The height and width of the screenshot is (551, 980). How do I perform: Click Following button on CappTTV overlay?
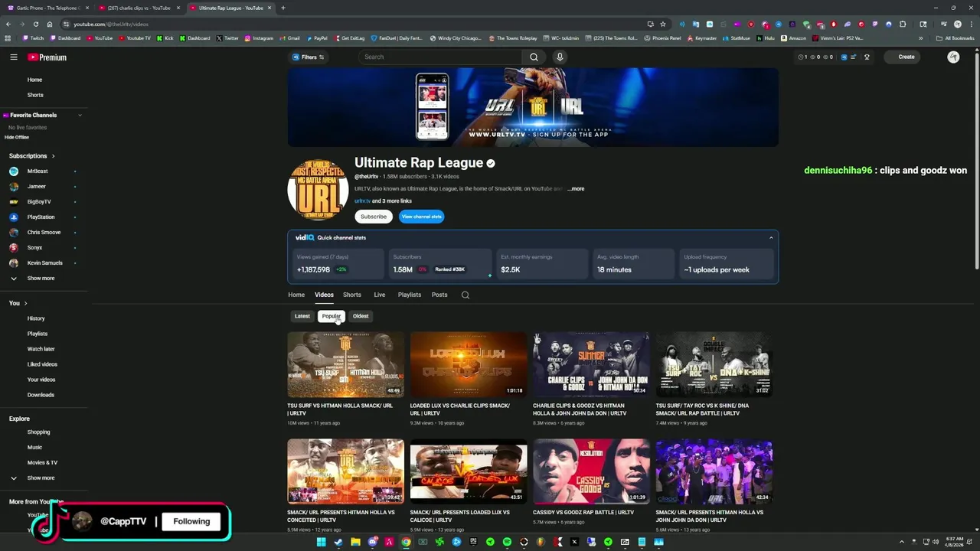[x=191, y=521]
